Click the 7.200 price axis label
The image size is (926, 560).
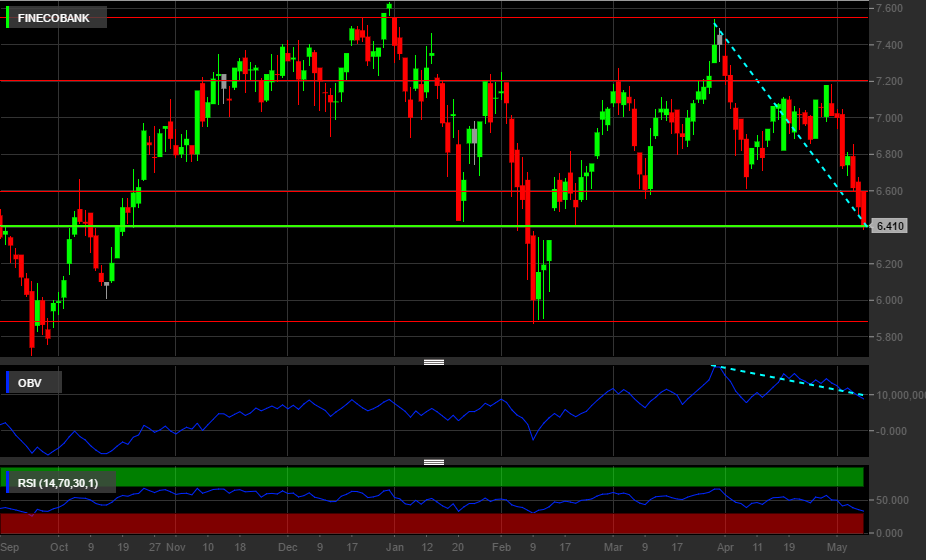pyautogui.click(x=889, y=82)
